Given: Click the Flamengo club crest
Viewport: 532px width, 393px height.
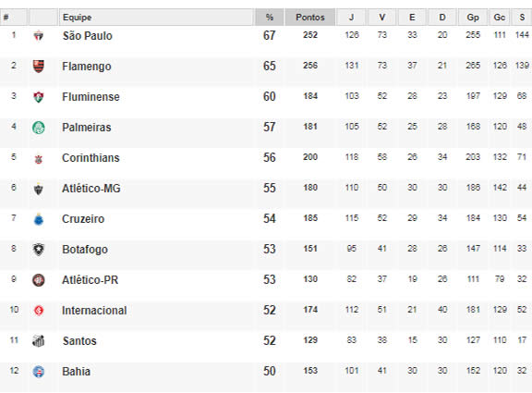Looking at the screenshot, I should (x=39, y=66).
